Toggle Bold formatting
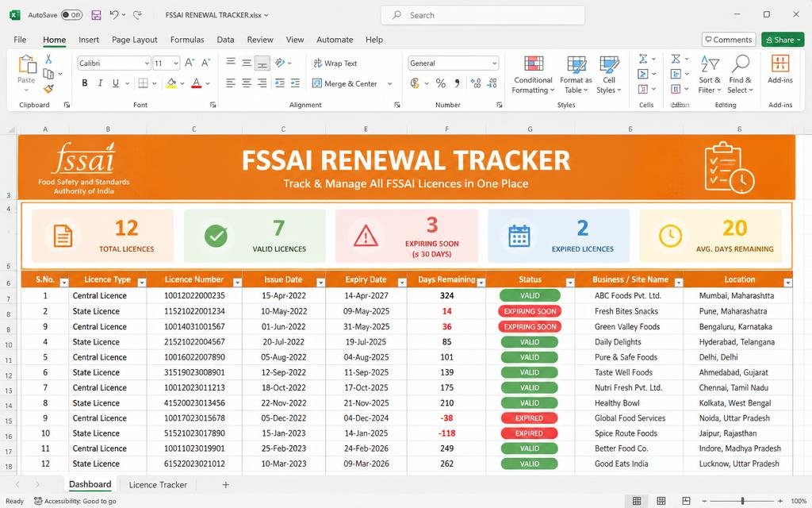812x508 pixels. point(84,83)
